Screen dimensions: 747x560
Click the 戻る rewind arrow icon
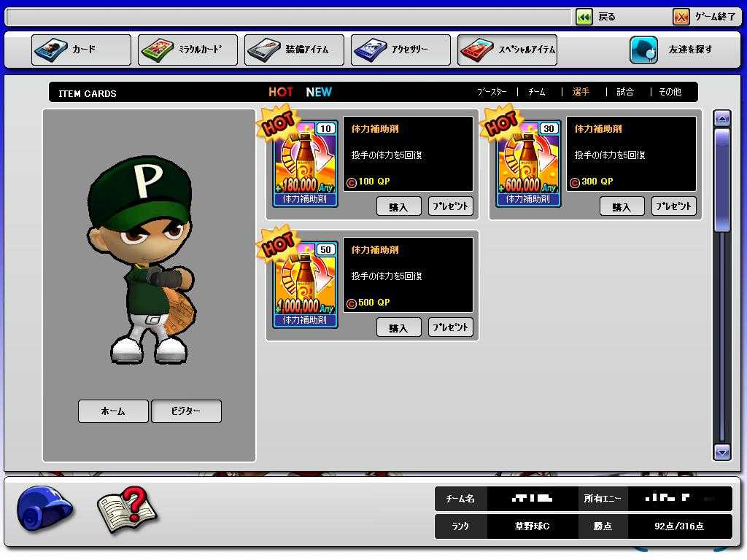point(584,17)
